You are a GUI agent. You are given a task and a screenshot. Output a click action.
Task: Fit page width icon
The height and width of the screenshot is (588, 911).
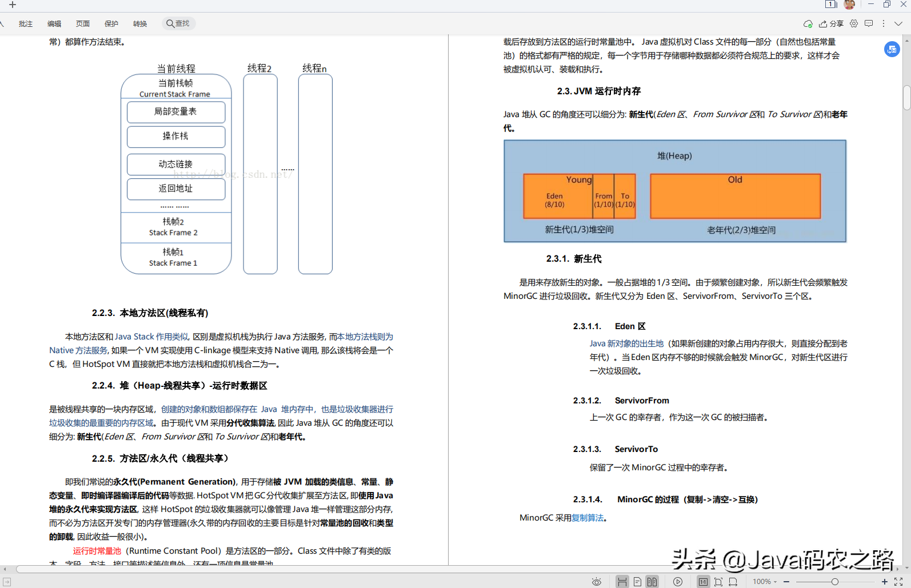[733, 582]
